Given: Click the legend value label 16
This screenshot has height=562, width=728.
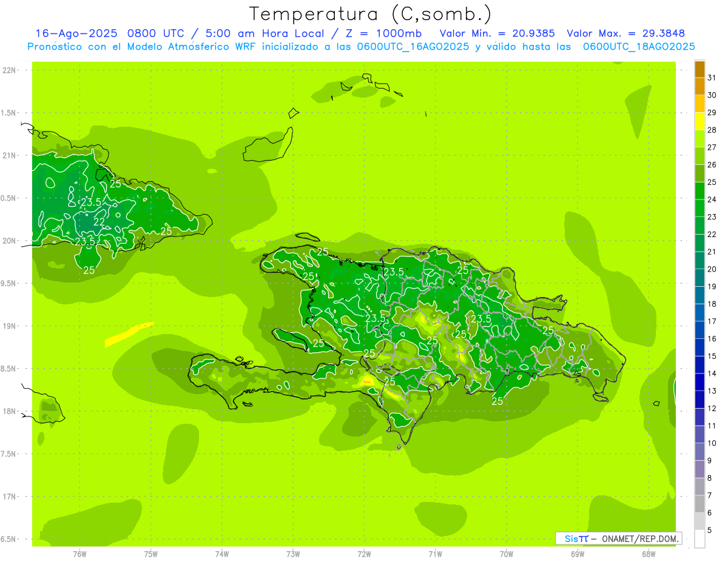Looking at the screenshot, I should pyautogui.click(x=712, y=339).
